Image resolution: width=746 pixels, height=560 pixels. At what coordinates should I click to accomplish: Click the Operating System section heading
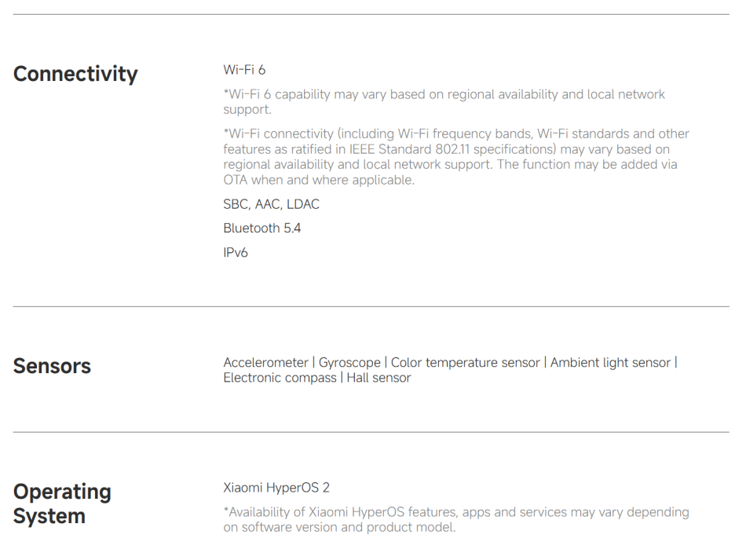pos(62,503)
